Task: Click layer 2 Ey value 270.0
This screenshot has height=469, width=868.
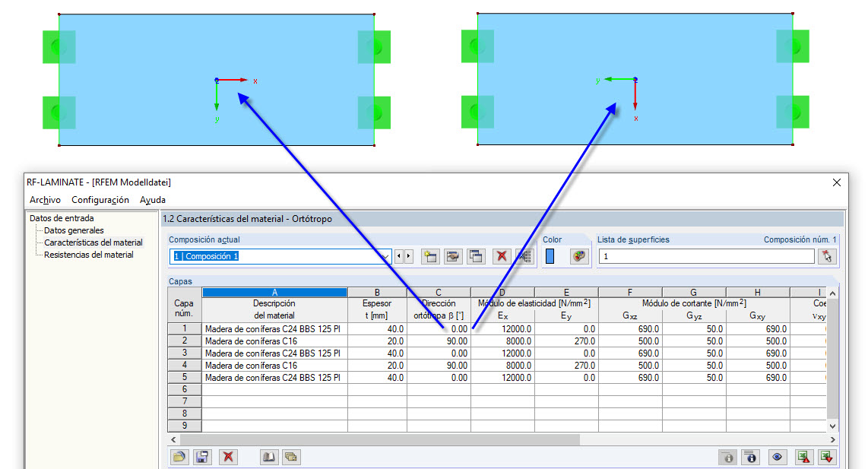Action: [566, 341]
